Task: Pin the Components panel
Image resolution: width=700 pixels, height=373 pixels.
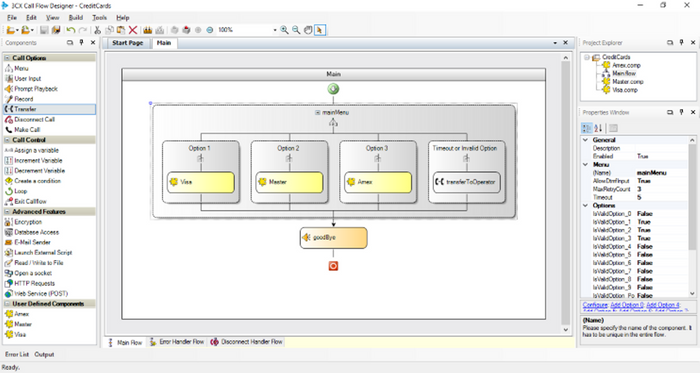Action: [81, 42]
